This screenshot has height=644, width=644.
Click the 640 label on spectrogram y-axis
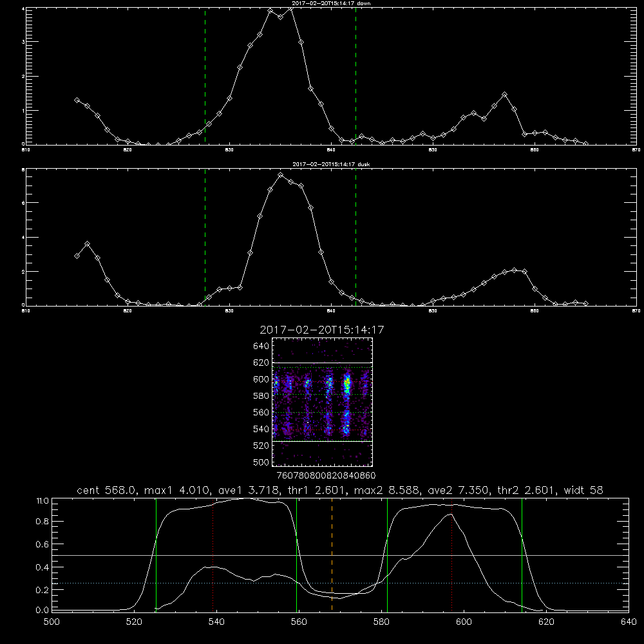click(x=261, y=346)
